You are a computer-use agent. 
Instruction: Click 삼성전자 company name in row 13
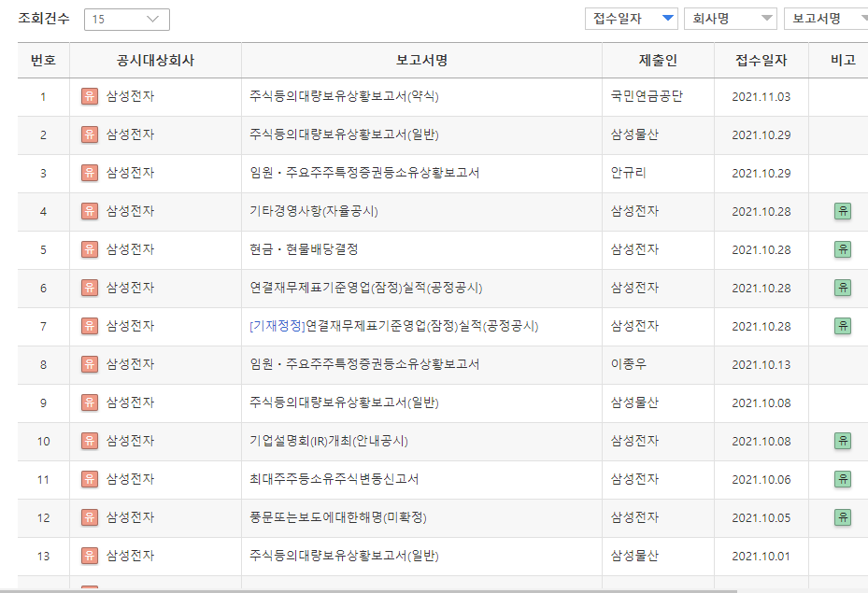[130, 556]
